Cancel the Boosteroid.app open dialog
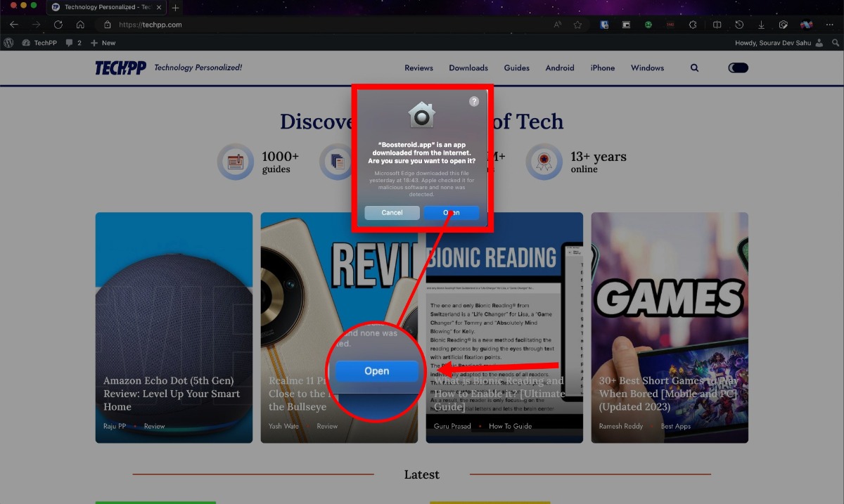The image size is (844, 504). click(392, 212)
